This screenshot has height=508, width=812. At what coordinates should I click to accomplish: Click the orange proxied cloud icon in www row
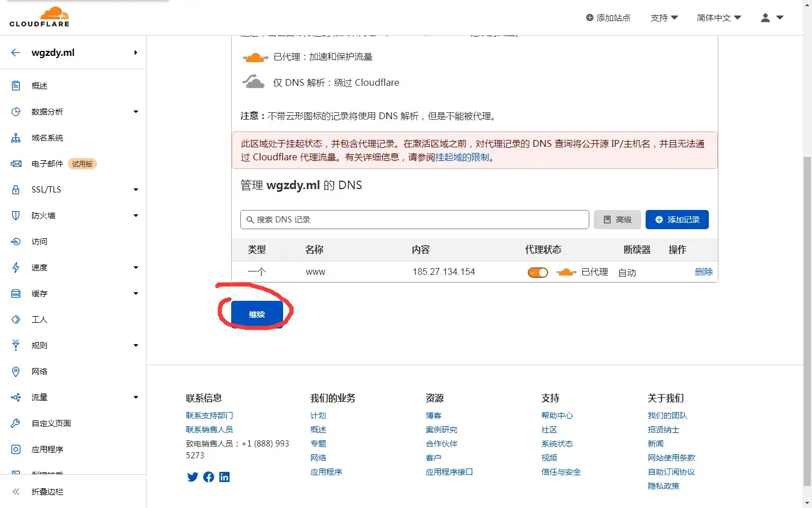(x=566, y=272)
